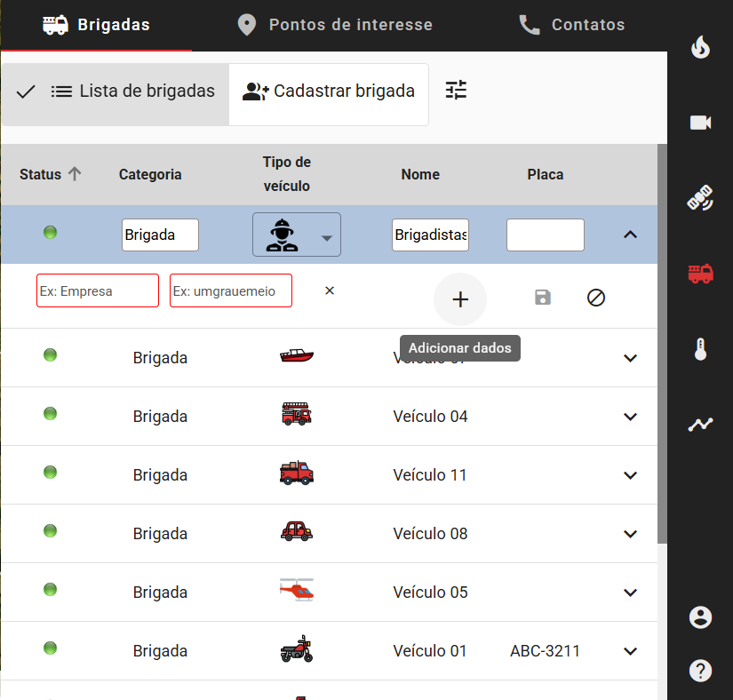
Task: Click the vertical list scrollbar
Action: pos(662,344)
